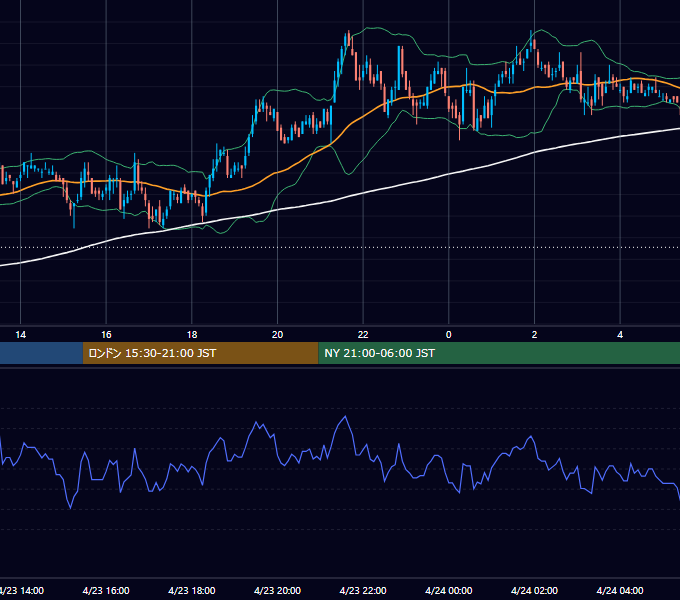
Task: Click the 4/23 20:00 date label
Action: point(278,590)
